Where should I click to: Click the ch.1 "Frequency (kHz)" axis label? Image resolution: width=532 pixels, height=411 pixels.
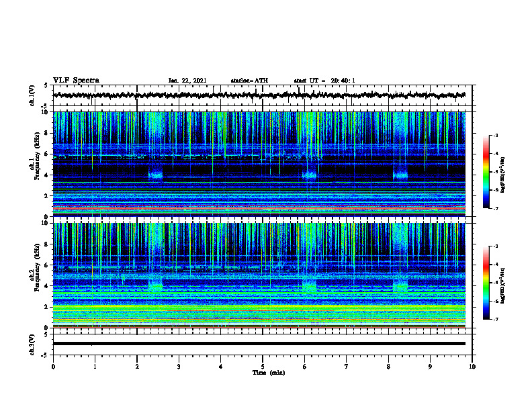coord(38,156)
